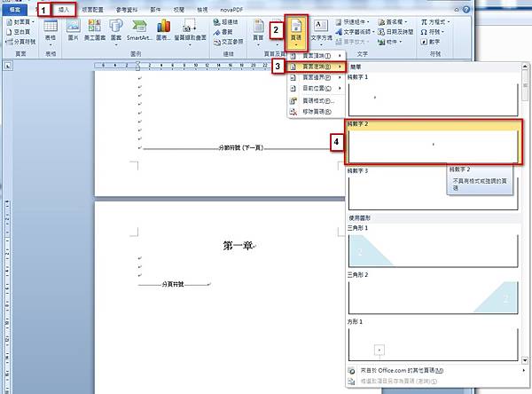Switch to the View (檢視) tab
The image size is (532, 394).
[202, 10]
